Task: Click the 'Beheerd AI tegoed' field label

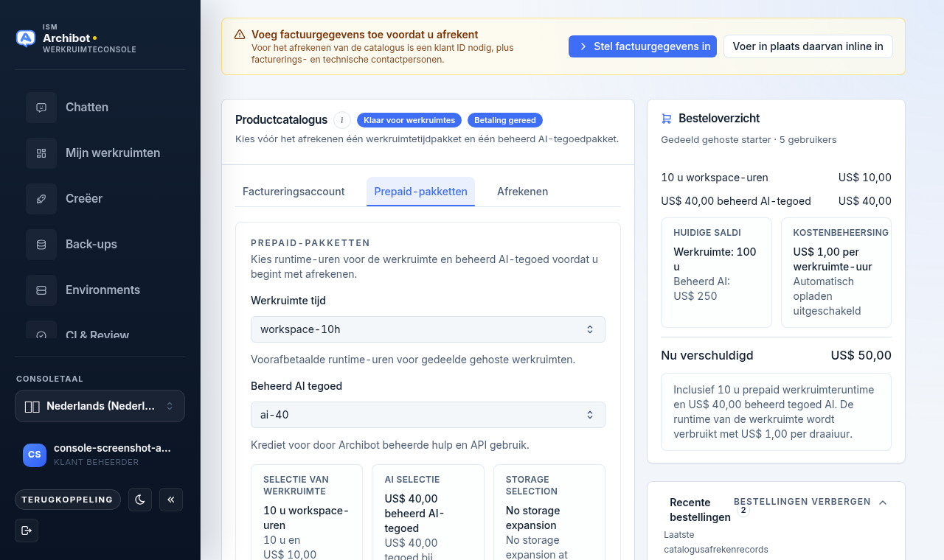Action: (x=296, y=386)
